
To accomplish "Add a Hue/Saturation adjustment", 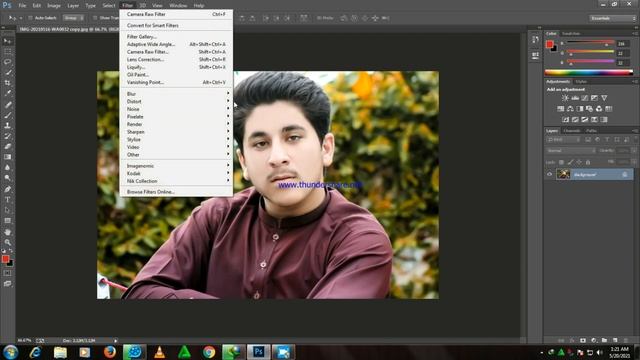I will point(561,109).
